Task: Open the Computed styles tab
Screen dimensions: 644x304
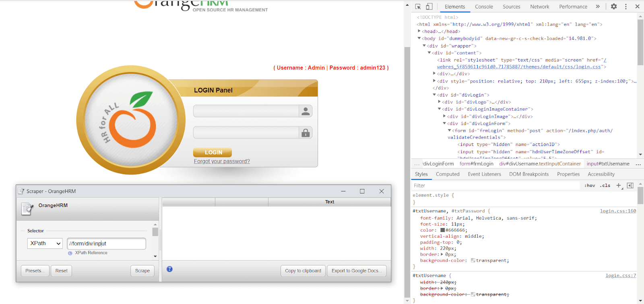Action: click(448, 174)
